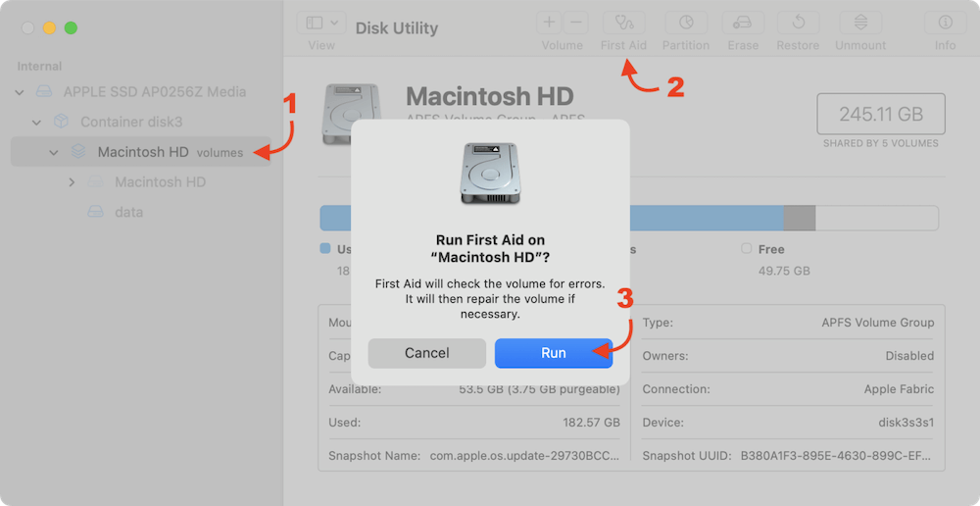980x506 pixels.
Task: Click the Apple Fabric connection value
Action: pyautogui.click(x=899, y=389)
